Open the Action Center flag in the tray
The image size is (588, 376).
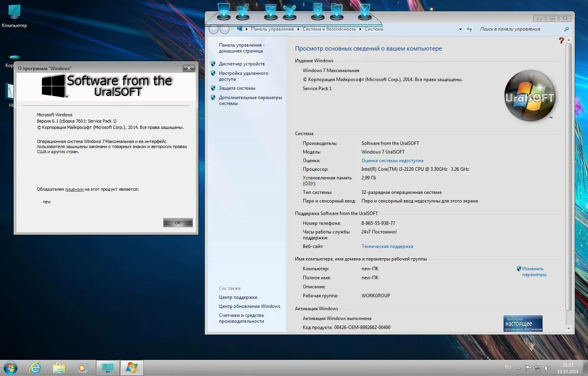tap(528, 368)
